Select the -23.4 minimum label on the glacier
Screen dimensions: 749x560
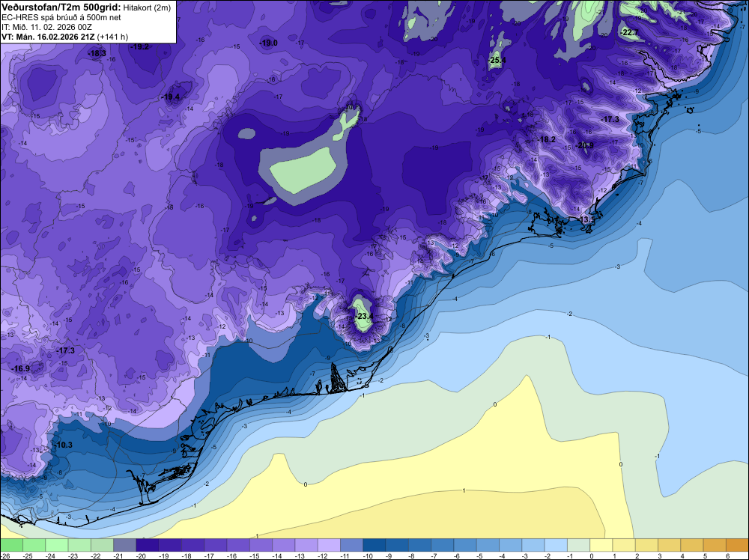point(364,317)
